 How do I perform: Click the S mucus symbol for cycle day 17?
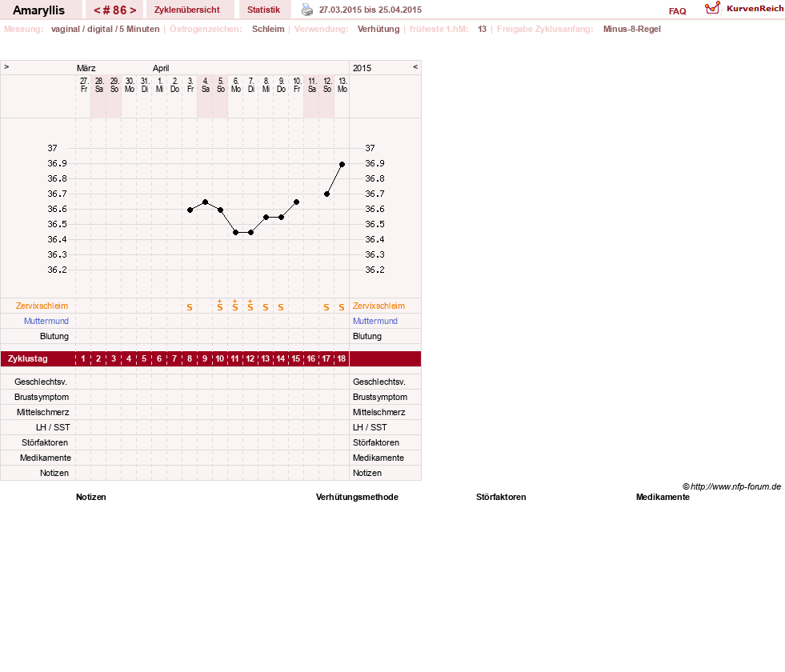click(326, 307)
